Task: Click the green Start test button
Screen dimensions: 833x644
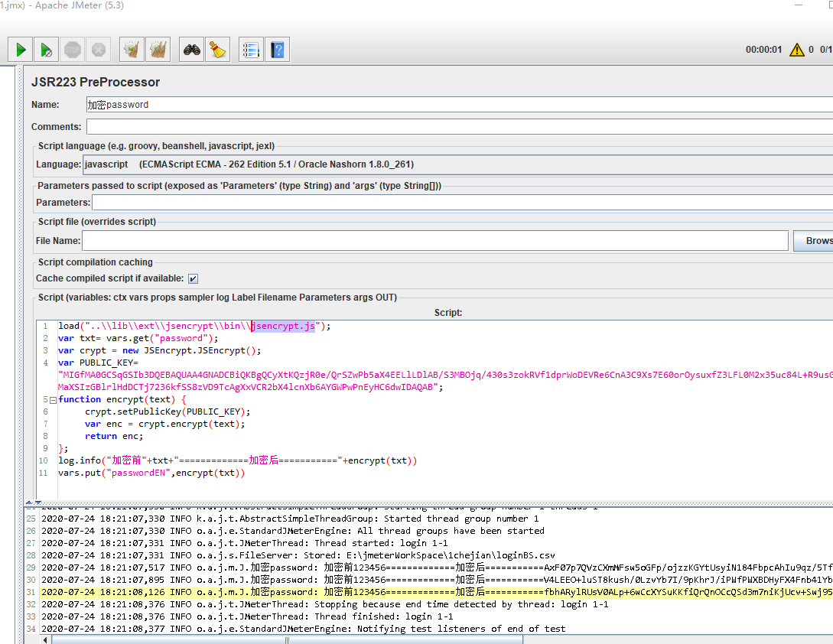Action: 21,50
